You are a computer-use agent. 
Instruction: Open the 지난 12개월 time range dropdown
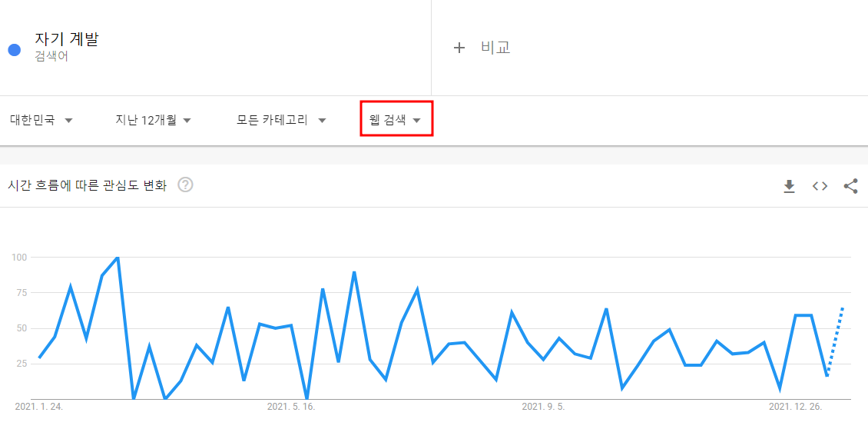click(154, 120)
